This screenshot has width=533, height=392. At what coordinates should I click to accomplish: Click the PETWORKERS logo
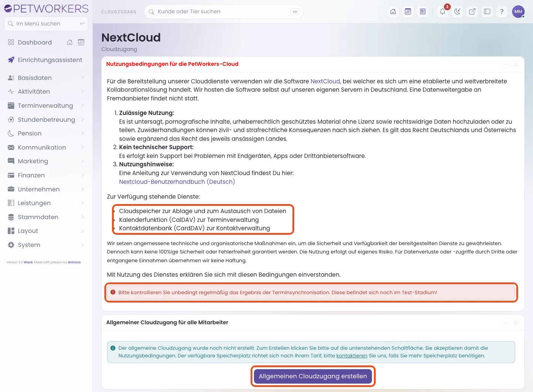click(x=46, y=8)
